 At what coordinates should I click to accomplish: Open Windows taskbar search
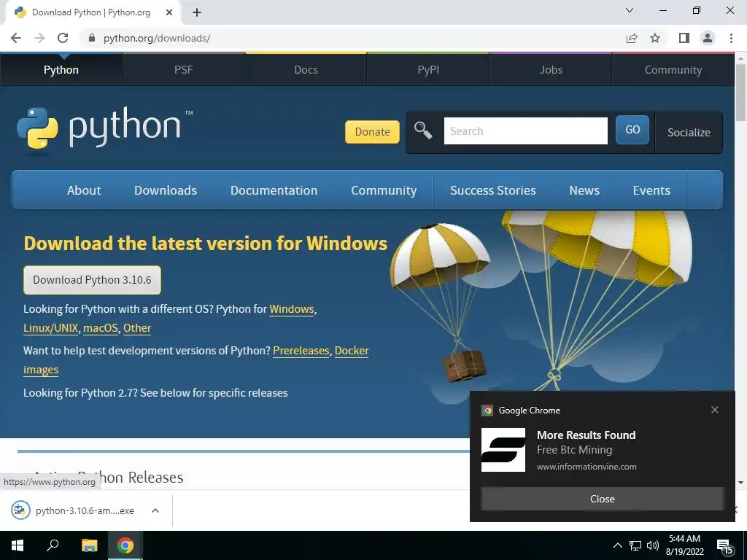53,545
